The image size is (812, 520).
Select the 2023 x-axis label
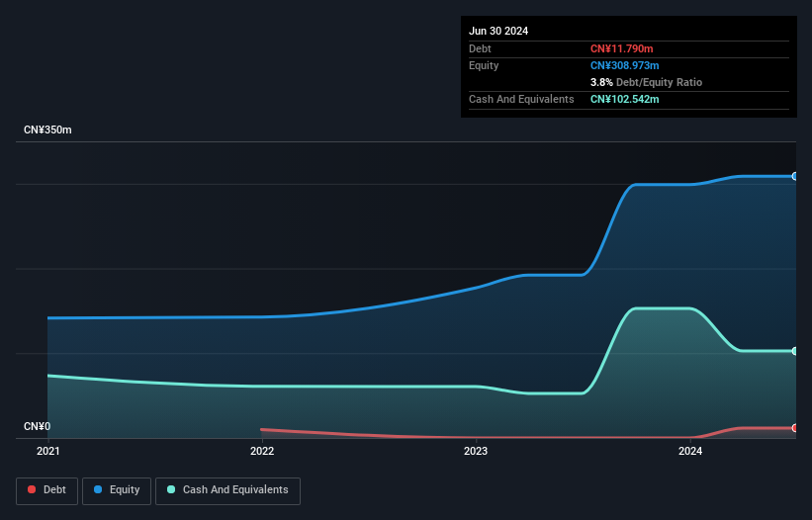pyautogui.click(x=476, y=451)
